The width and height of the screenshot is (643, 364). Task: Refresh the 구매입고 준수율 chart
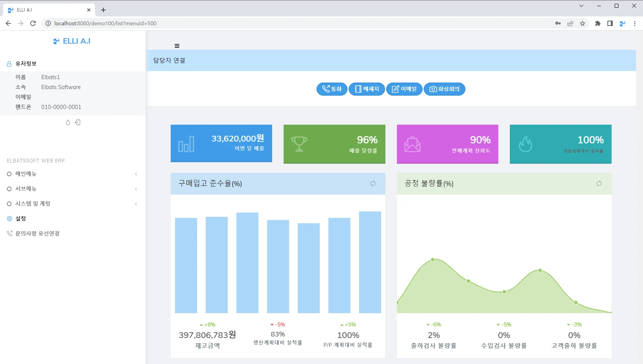click(373, 184)
